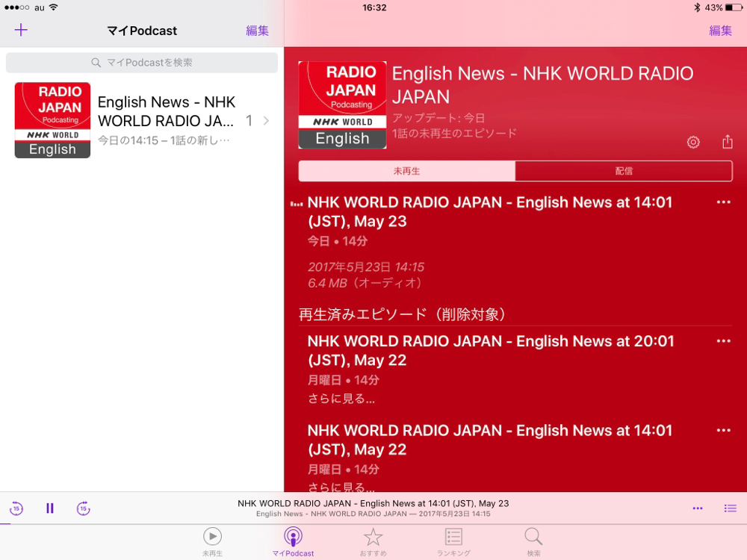Skip forward 15 seconds

(x=84, y=508)
